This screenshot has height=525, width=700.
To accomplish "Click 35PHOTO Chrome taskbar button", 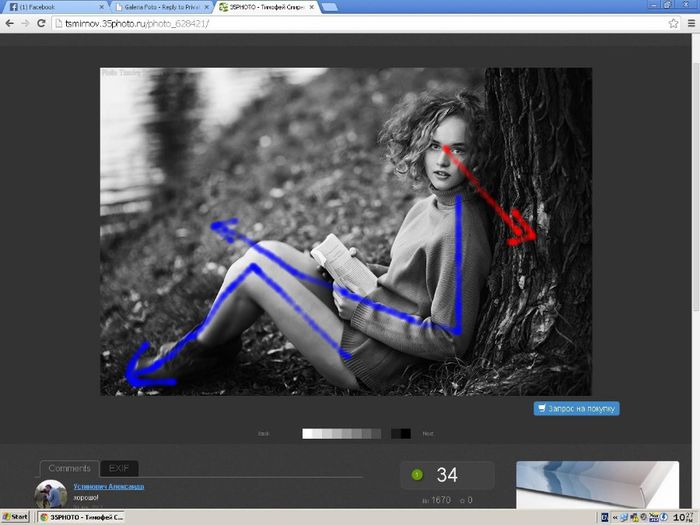I will pos(81,517).
